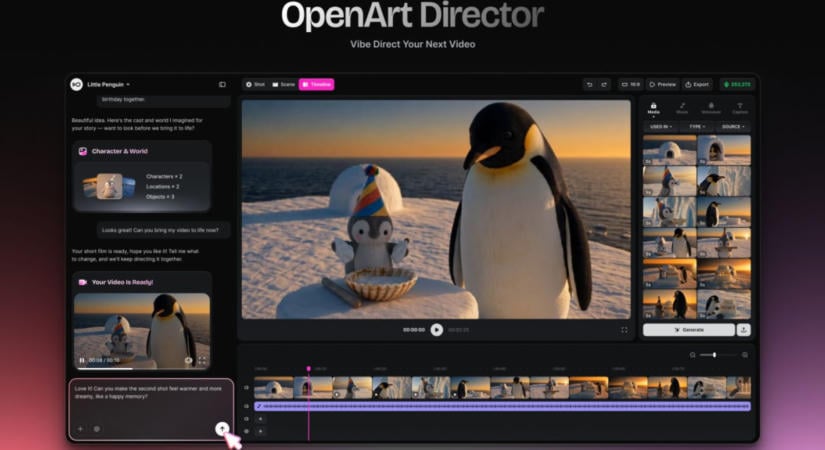Click the redo arrow icon
This screenshot has width=825, height=450.
click(604, 84)
